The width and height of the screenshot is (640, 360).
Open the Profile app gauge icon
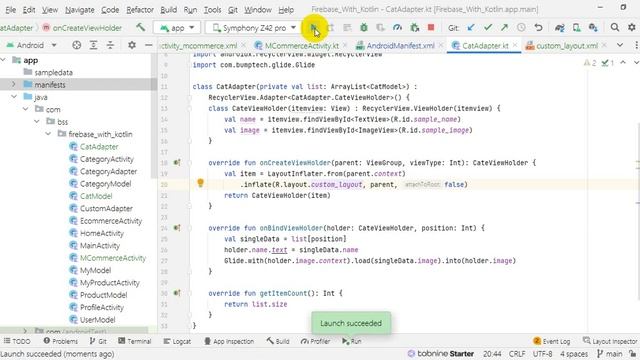click(397, 28)
